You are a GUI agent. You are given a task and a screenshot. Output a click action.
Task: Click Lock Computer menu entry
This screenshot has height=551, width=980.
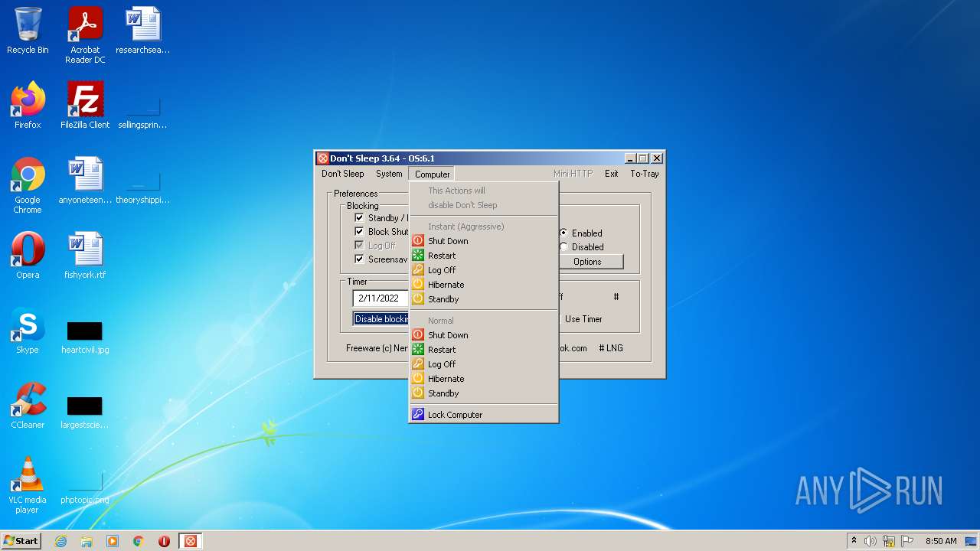(x=483, y=415)
